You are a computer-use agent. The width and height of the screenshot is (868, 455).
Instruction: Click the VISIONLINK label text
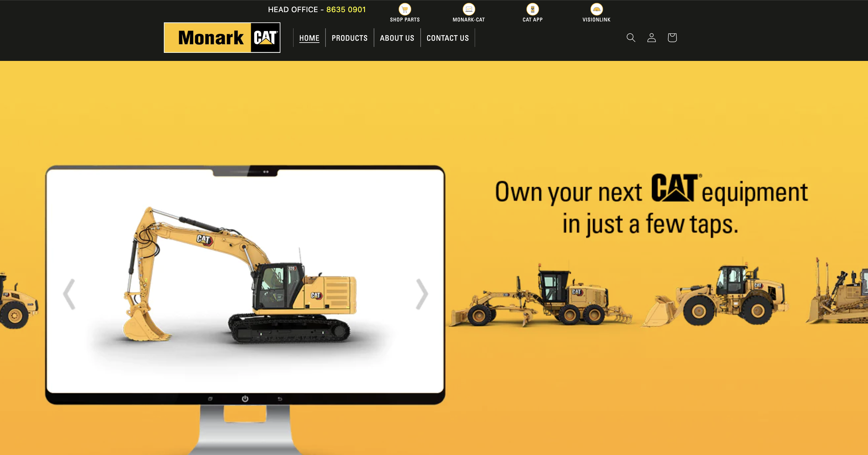pyautogui.click(x=596, y=20)
